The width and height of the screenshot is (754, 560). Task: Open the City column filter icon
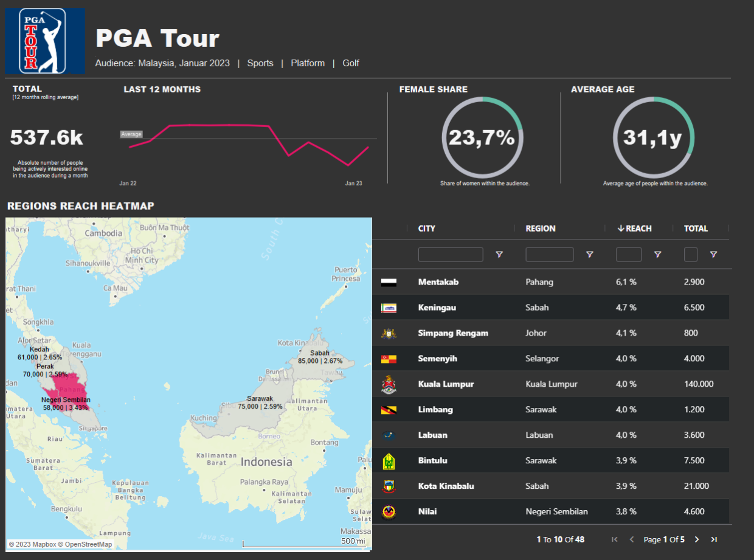coord(499,255)
